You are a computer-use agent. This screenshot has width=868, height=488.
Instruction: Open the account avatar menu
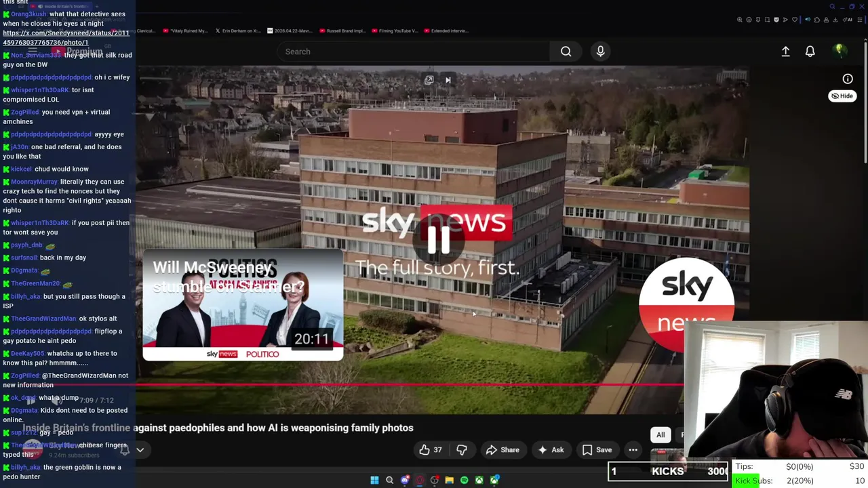tap(840, 51)
